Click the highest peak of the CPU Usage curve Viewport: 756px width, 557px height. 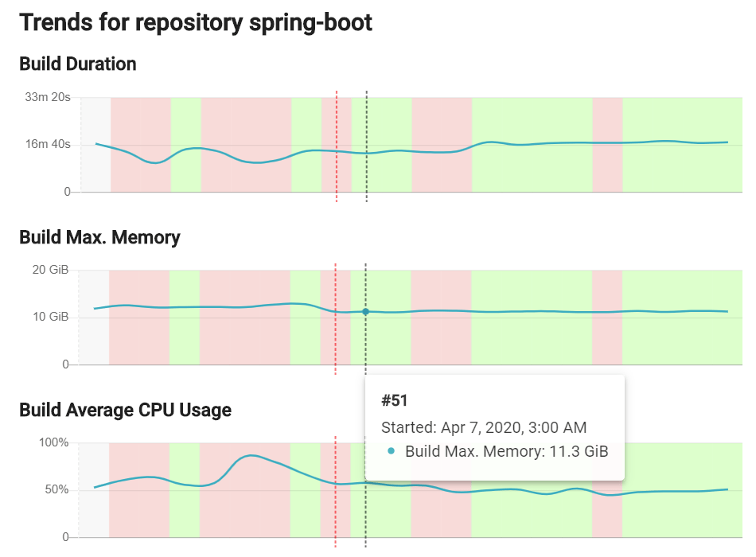pos(251,455)
